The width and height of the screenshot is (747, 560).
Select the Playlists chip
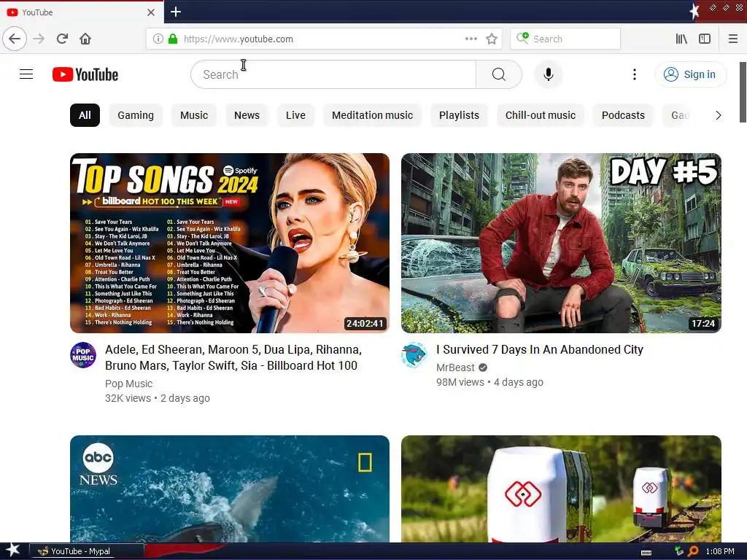click(x=460, y=115)
